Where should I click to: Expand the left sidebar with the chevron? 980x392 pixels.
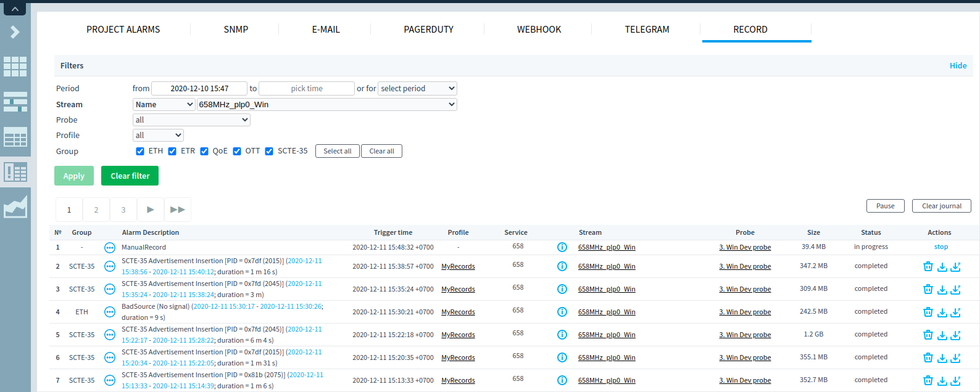tap(15, 32)
